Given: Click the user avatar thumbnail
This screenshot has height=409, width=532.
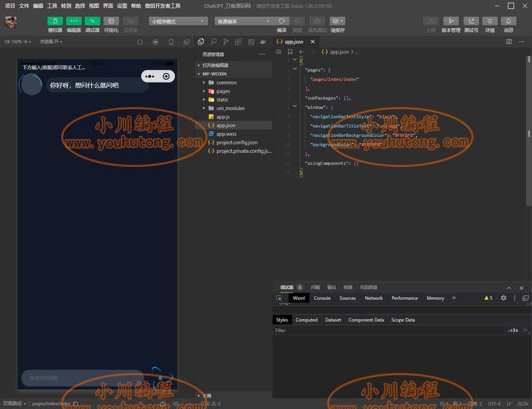Looking at the screenshot, I should coord(11,23).
